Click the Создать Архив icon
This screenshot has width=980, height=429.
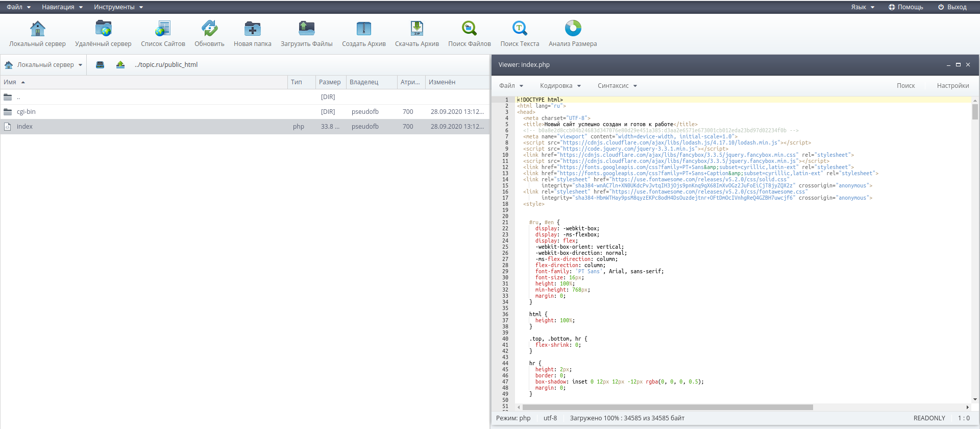pyautogui.click(x=363, y=29)
